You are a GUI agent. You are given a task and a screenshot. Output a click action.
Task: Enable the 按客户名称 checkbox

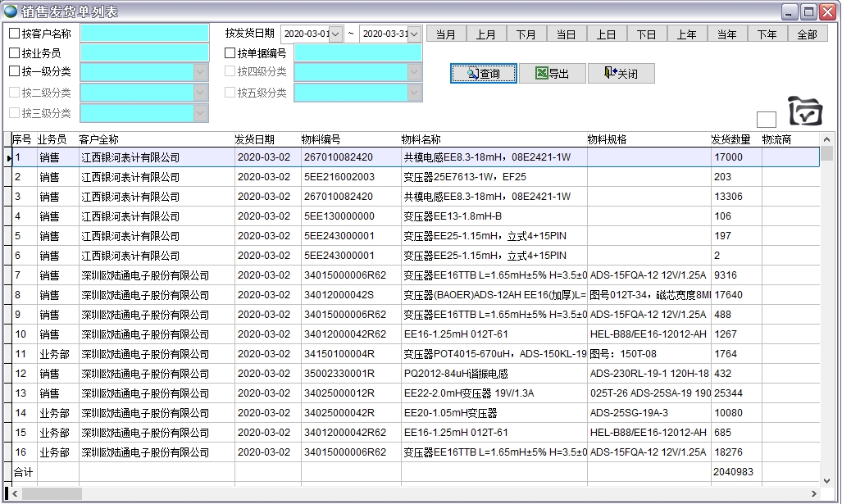click(14, 34)
